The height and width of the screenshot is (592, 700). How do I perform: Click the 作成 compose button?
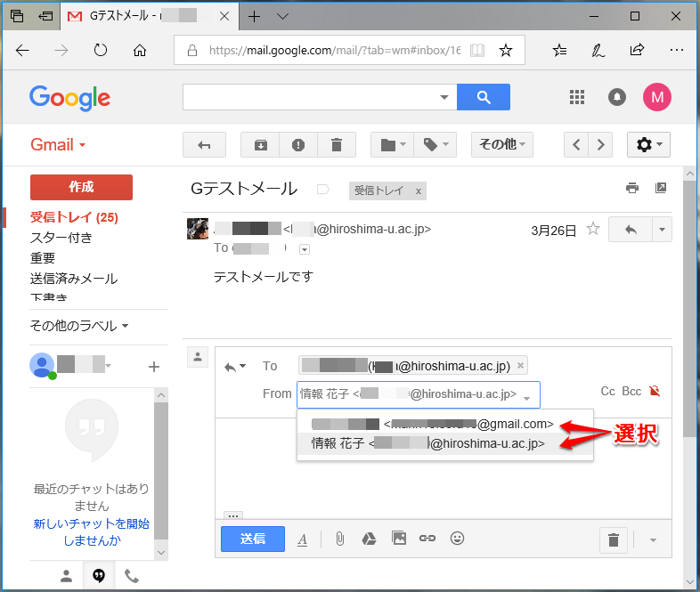click(81, 187)
